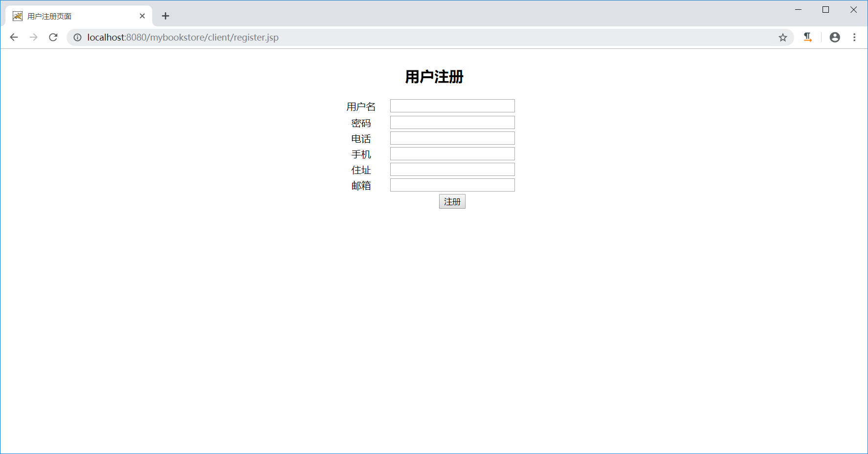Open the Chrome three-dot menu
Screen dimensions: 868x454
click(x=854, y=37)
